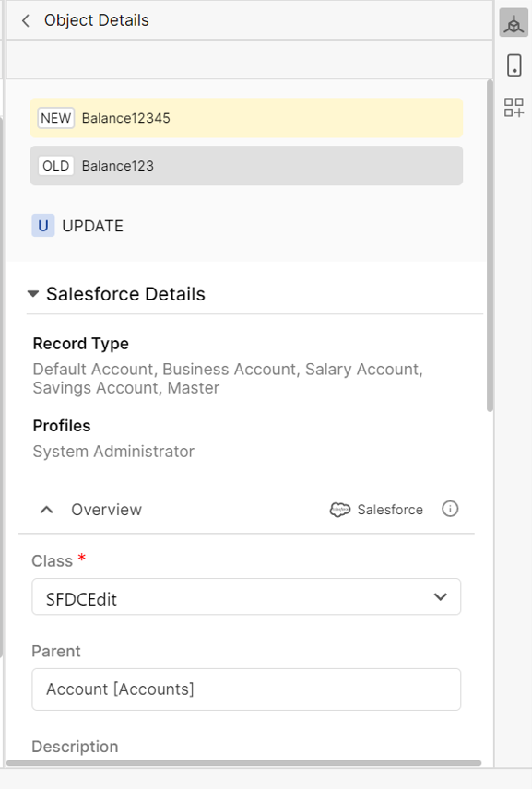Image resolution: width=532 pixels, height=789 pixels.
Task: Click the System Administrator profile value
Action: coord(113,452)
